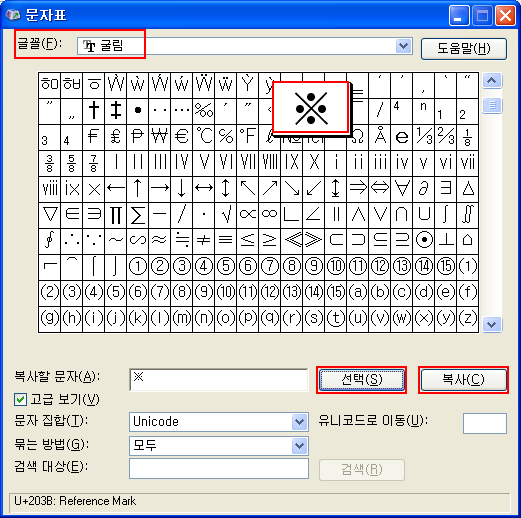Pick the summation ∑ symbol
521x518 pixels.
point(138,215)
